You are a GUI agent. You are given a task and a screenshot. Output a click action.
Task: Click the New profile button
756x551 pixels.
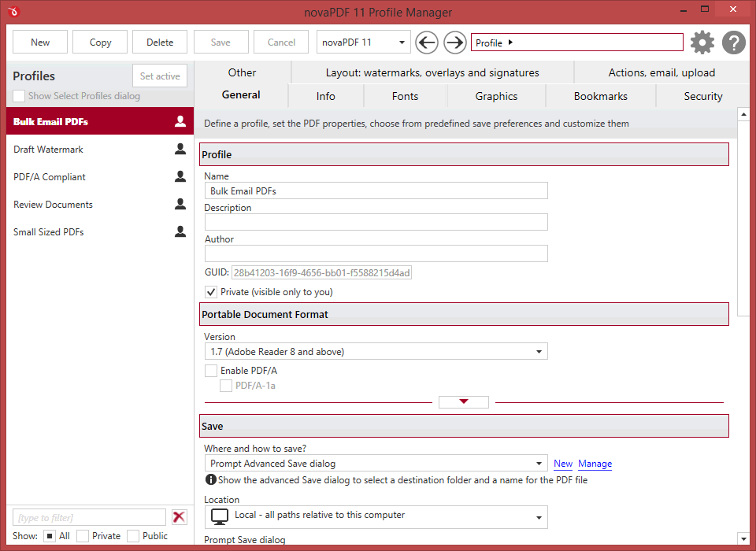click(x=40, y=42)
